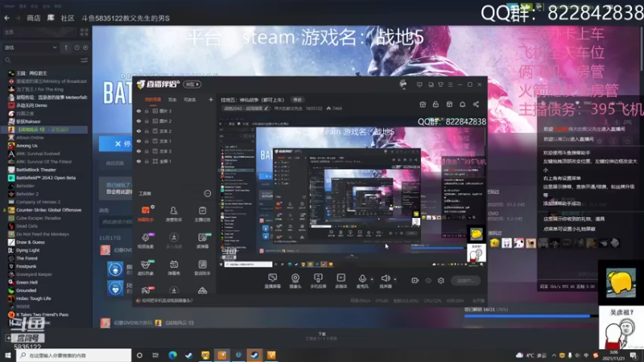
Task: Toggle lock on 文本 2 source
Action: tap(147, 131)
